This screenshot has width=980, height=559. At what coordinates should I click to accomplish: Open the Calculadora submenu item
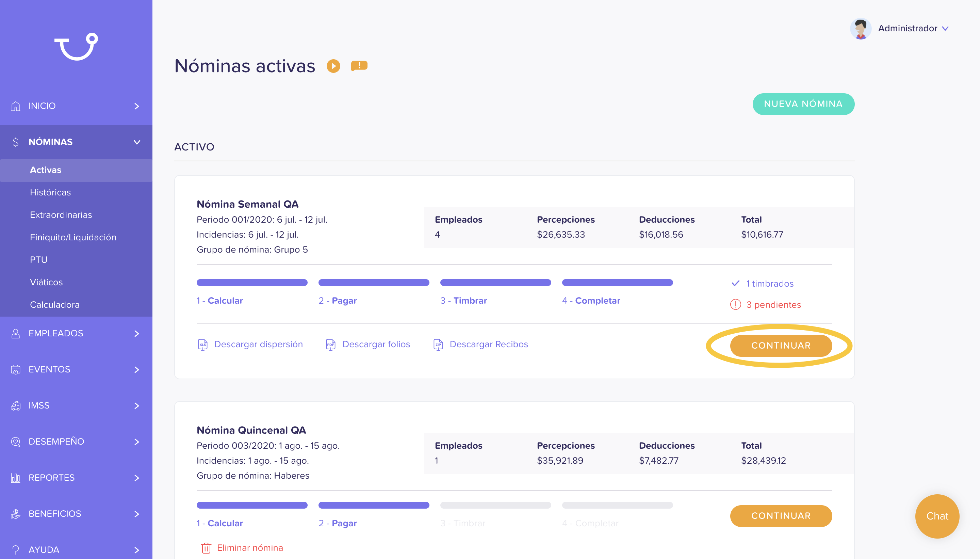[x=54, y=304]
